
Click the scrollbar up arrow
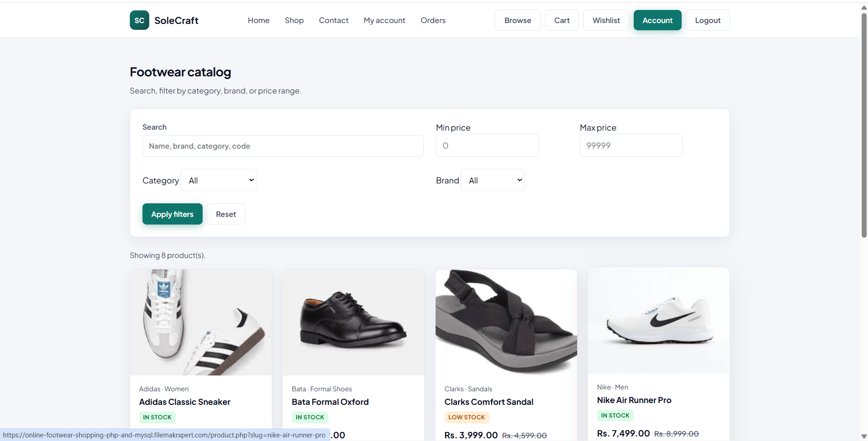864,7
